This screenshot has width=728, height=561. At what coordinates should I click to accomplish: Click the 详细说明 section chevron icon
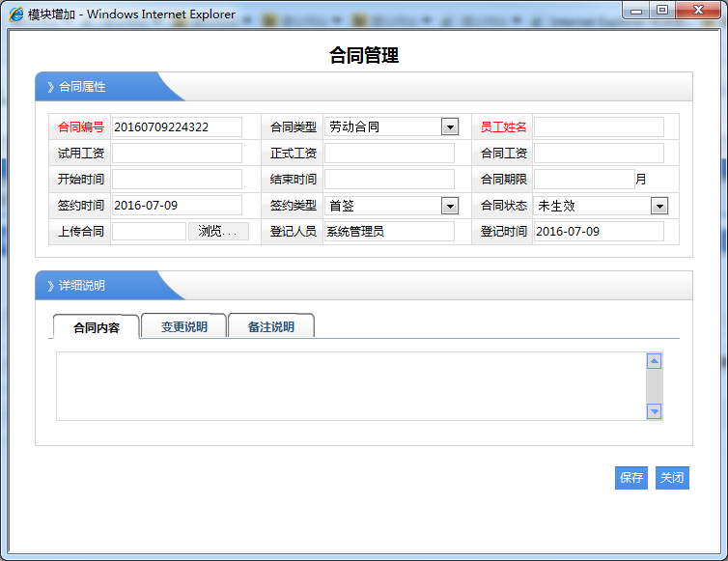(x=50, y=286)
